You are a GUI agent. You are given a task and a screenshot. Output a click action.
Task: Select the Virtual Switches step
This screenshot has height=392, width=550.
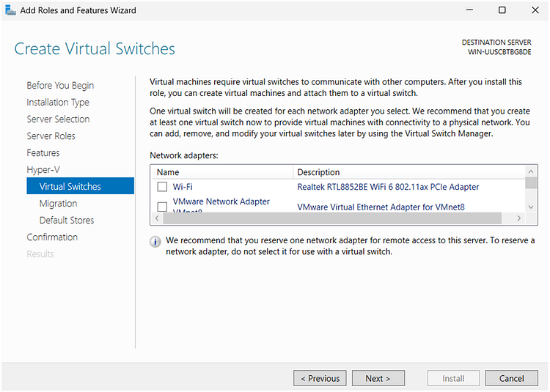(x=81, y=186)
